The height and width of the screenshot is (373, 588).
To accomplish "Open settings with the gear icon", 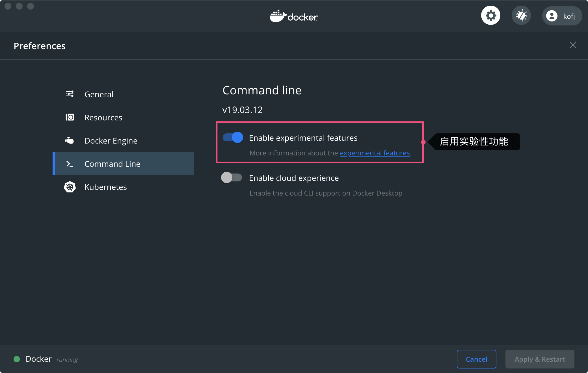I will click(491, 16).
